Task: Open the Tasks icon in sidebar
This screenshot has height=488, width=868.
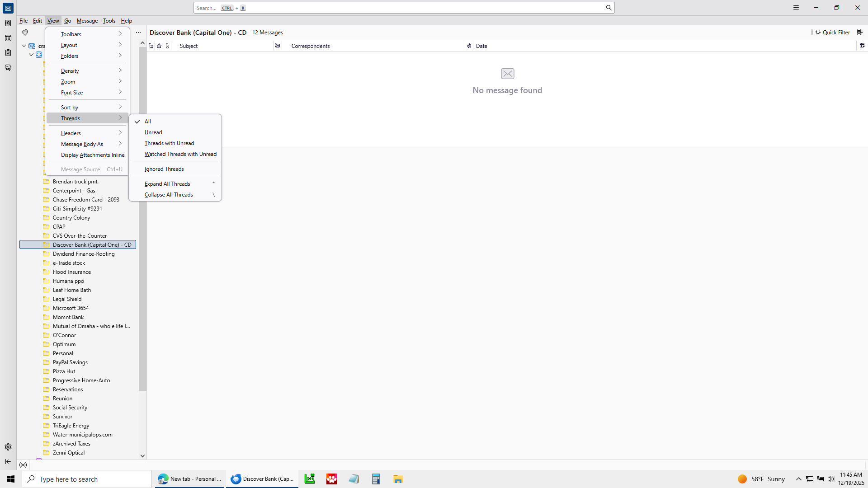Action: pyautogui.click(x=8, y=53)
